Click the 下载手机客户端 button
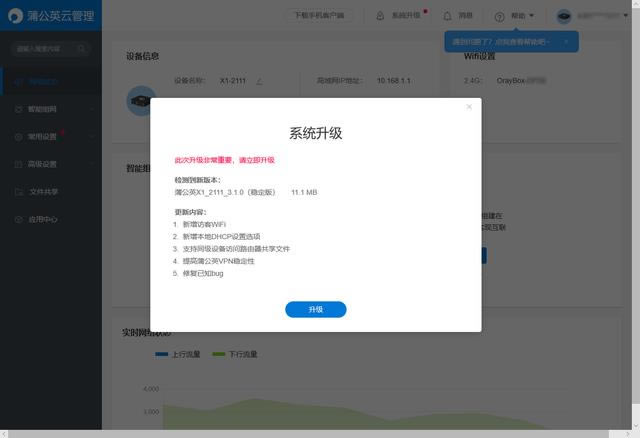The height and width of the screenshot is (438, 640). tap(319, 16)
